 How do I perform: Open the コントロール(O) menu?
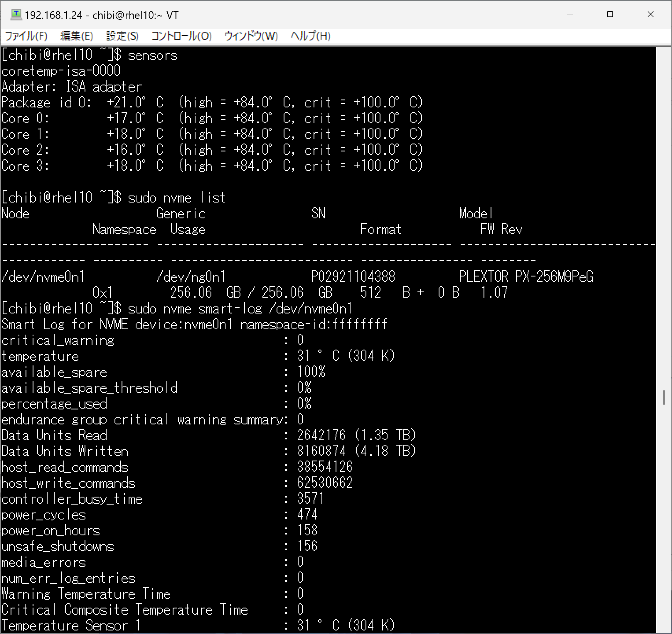pyautogui.click(x=181, y=36)
